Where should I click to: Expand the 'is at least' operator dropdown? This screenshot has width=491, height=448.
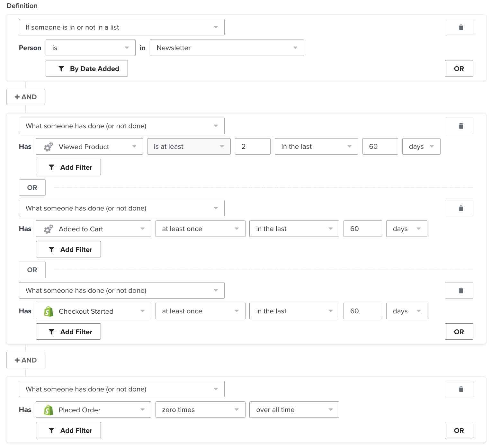pyautogui.click(x=189, y=147)
